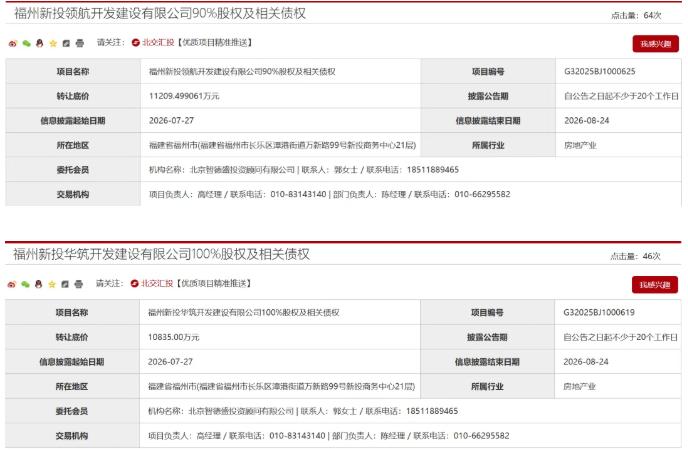Favorite the 领航 listing with star icon
The image size is (688, 454).
coord(53,43)
